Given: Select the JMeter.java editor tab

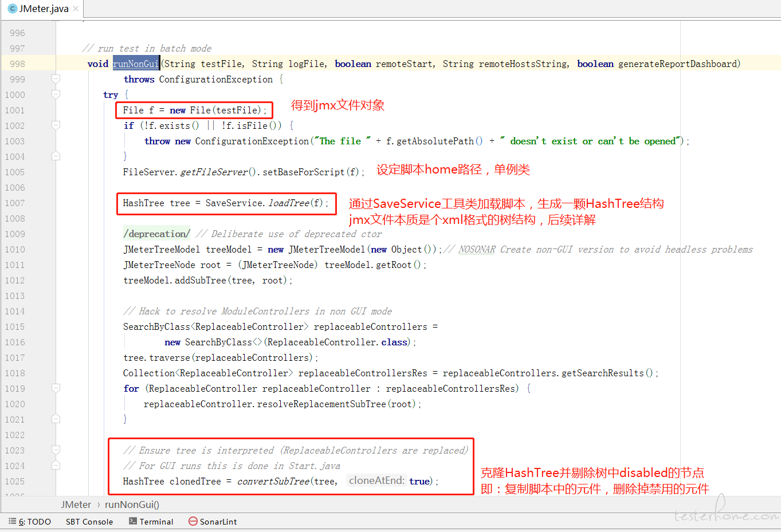Looking at the screenshot, I should [x=42, y=9].
